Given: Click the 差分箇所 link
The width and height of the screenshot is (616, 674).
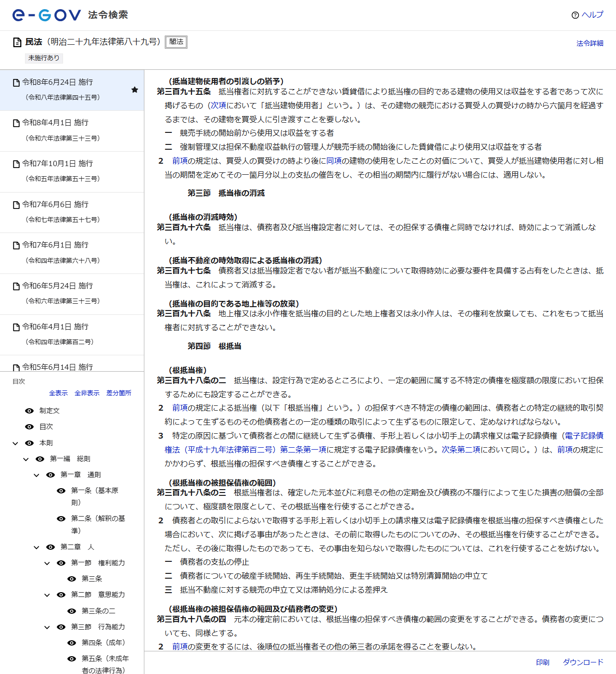Looking at the screenshot, I should point(119,393).
